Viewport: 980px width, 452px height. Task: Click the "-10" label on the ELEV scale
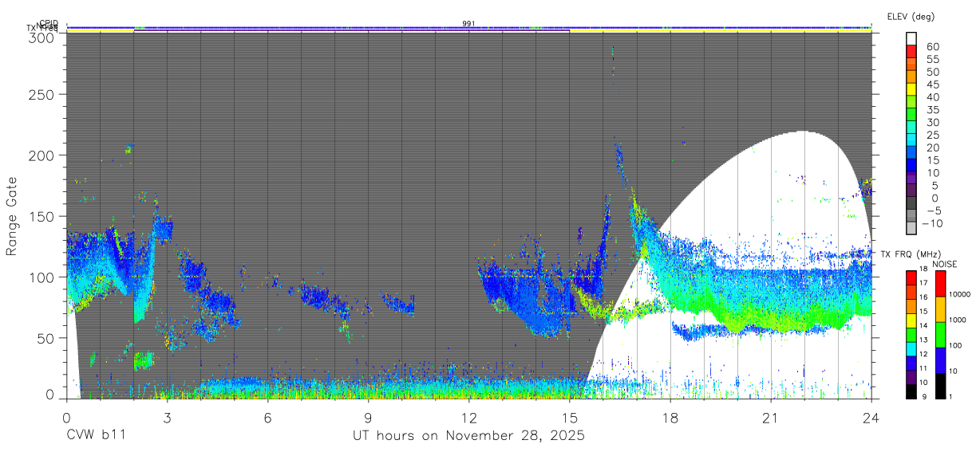click(x=931, y=222)
